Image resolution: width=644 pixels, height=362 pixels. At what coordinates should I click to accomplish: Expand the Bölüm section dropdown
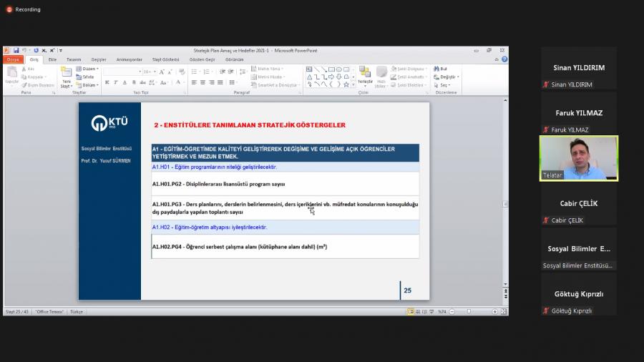89,84
